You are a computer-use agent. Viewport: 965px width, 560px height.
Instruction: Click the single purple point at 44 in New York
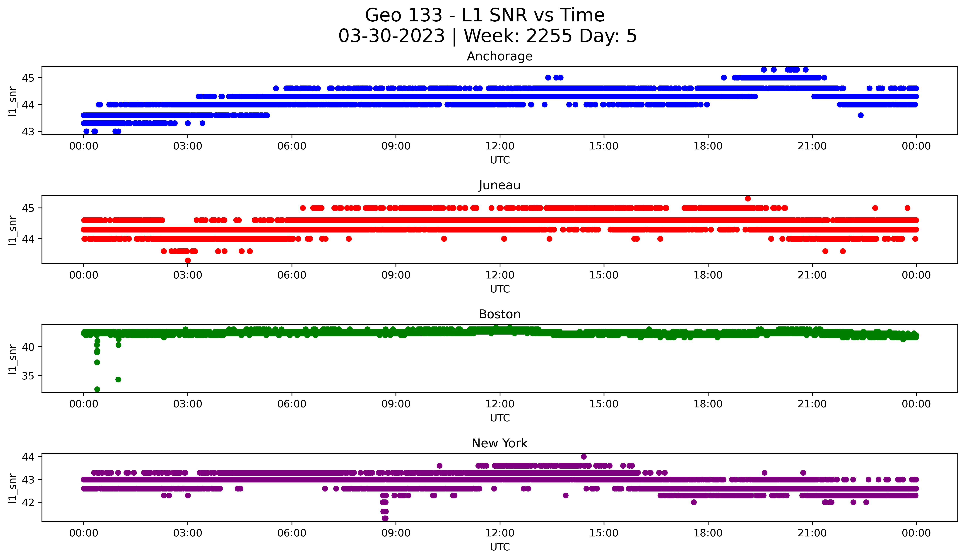point(584,457)
